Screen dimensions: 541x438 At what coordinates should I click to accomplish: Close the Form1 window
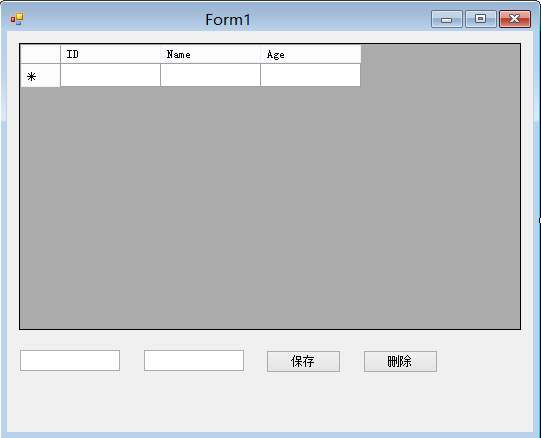click(515, 19)
